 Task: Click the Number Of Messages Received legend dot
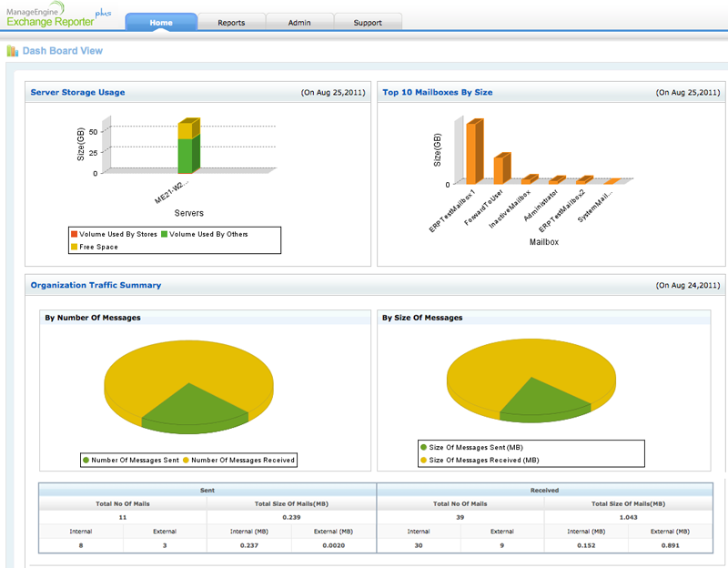tap(186, 460)
